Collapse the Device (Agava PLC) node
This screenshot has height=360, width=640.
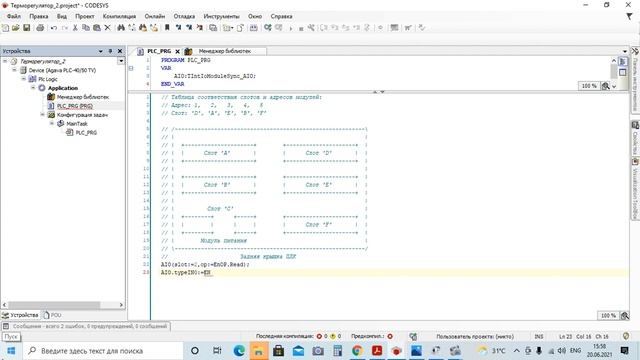[15, 70]
